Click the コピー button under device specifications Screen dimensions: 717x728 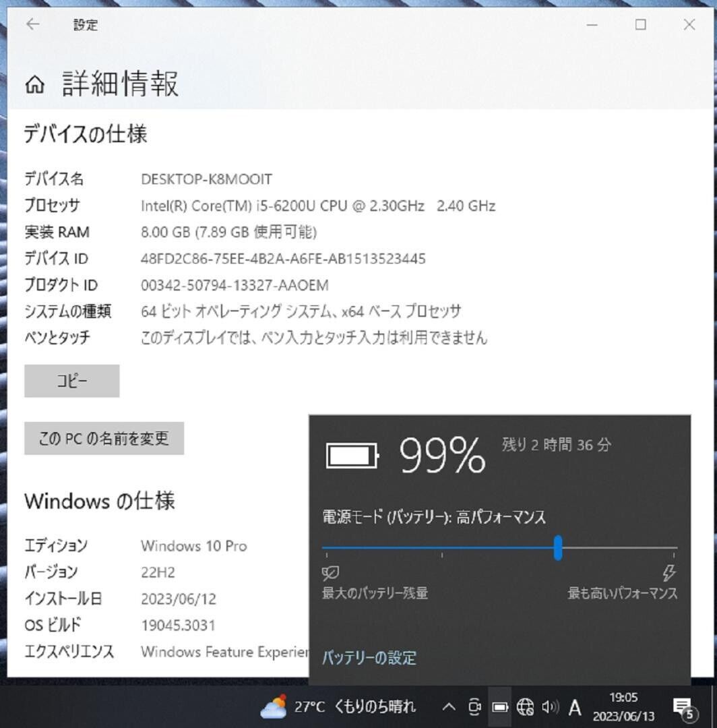72,381
